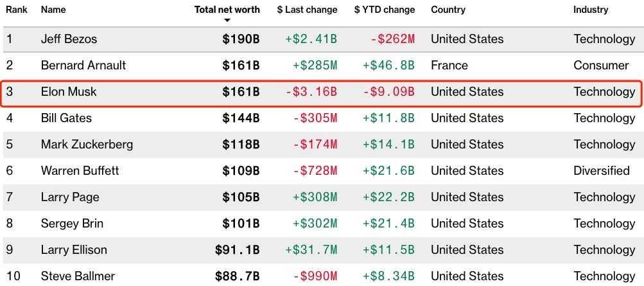
Task: Sort table by Name column header
Action: pos(53,10)
